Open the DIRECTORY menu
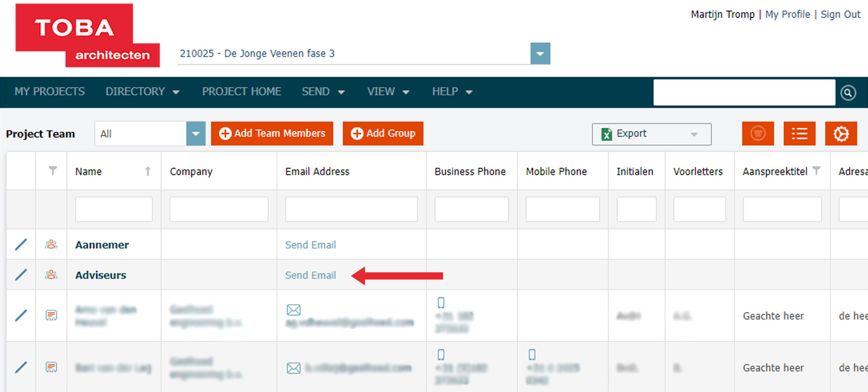This screenshot has width=868, height=392. (x=142, y=92)
